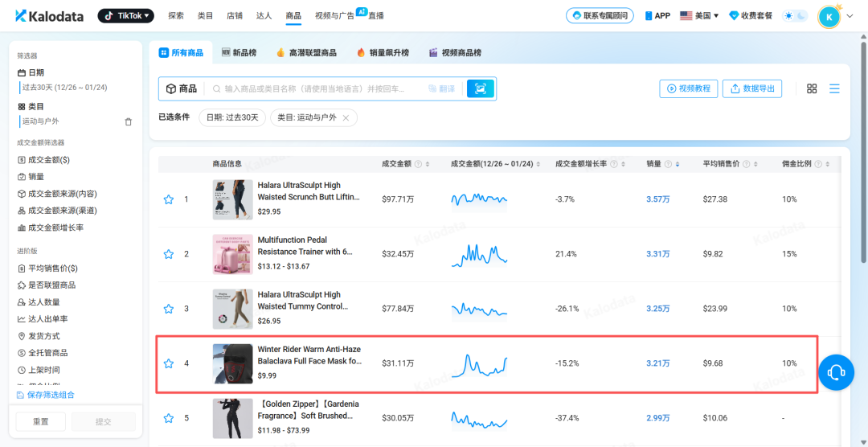This screenshot has height=447, width=868.
Task: Click the 销量 column sort icon
Action: tap(677, 164)
